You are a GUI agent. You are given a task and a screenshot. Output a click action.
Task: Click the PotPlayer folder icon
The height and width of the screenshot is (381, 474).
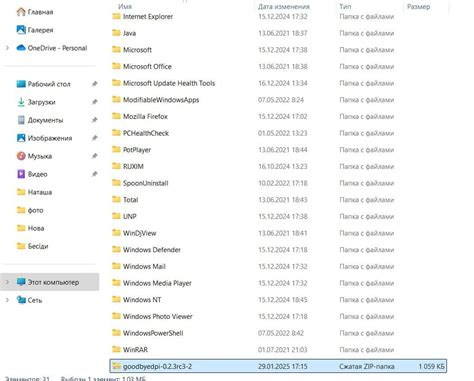tap(116, 150)
